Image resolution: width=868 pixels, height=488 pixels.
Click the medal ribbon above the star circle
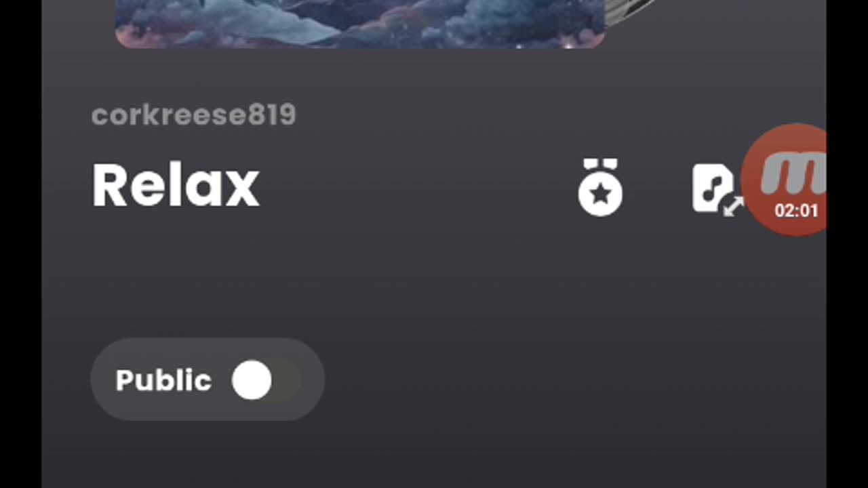[x=600, y=164]
